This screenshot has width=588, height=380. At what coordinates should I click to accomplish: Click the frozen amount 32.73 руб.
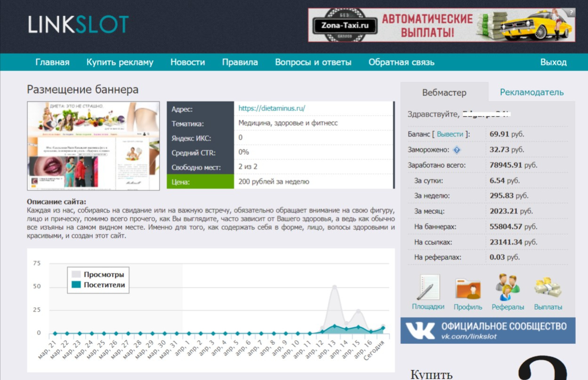tap(507, 150)
